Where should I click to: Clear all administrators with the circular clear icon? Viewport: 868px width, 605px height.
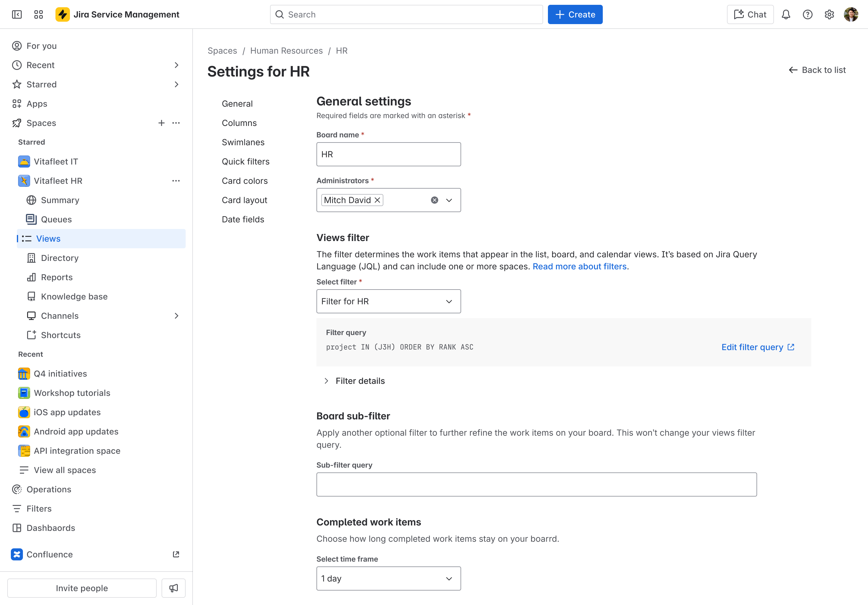434,200
